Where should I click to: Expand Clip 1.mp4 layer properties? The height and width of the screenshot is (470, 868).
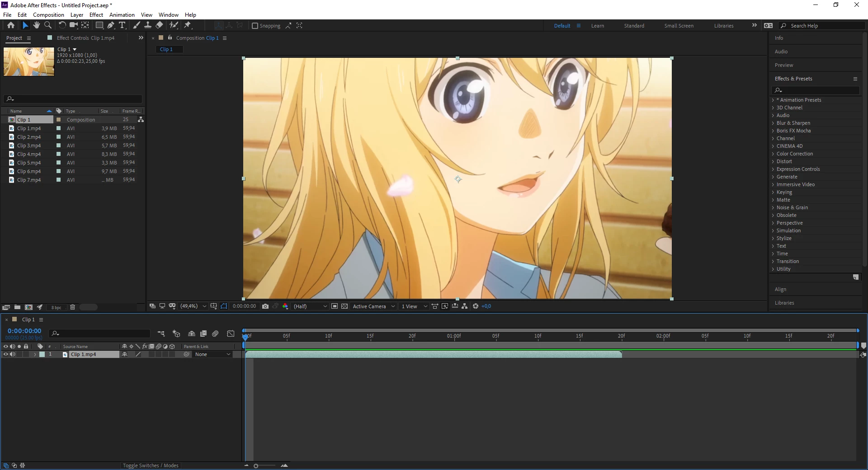tap(35, 354)
